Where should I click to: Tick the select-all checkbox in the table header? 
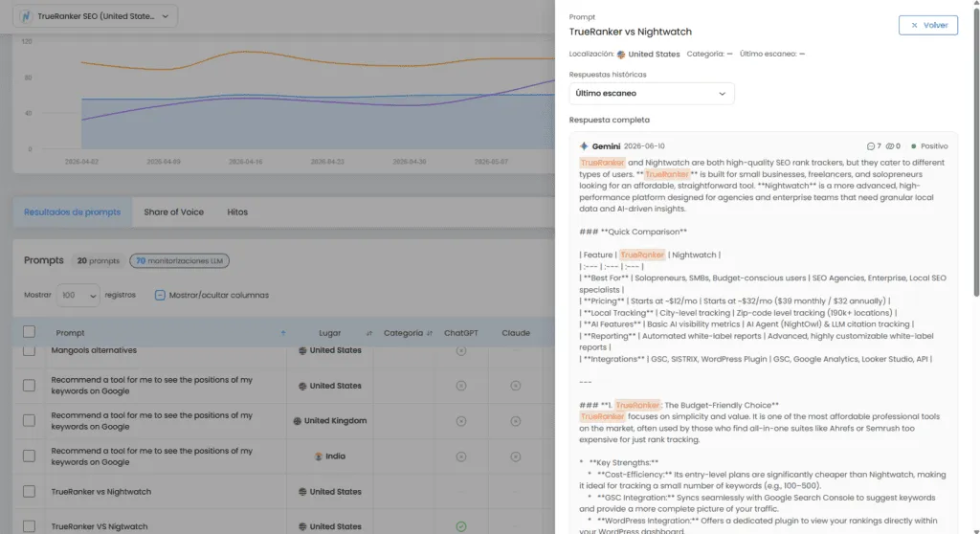point(29,332)
